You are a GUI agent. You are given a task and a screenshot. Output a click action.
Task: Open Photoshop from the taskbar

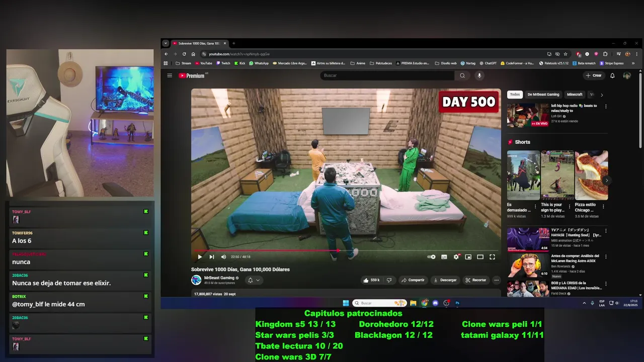click(457, 303)
